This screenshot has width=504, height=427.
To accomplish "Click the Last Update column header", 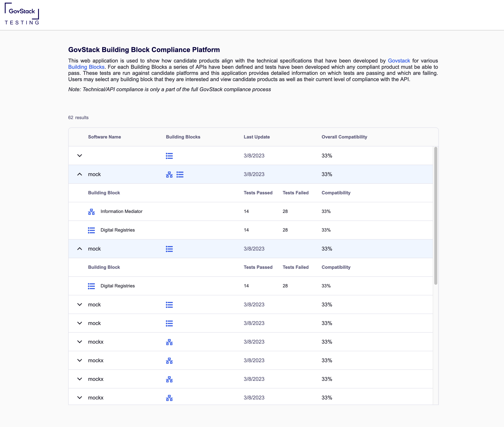I will point(257,137).
